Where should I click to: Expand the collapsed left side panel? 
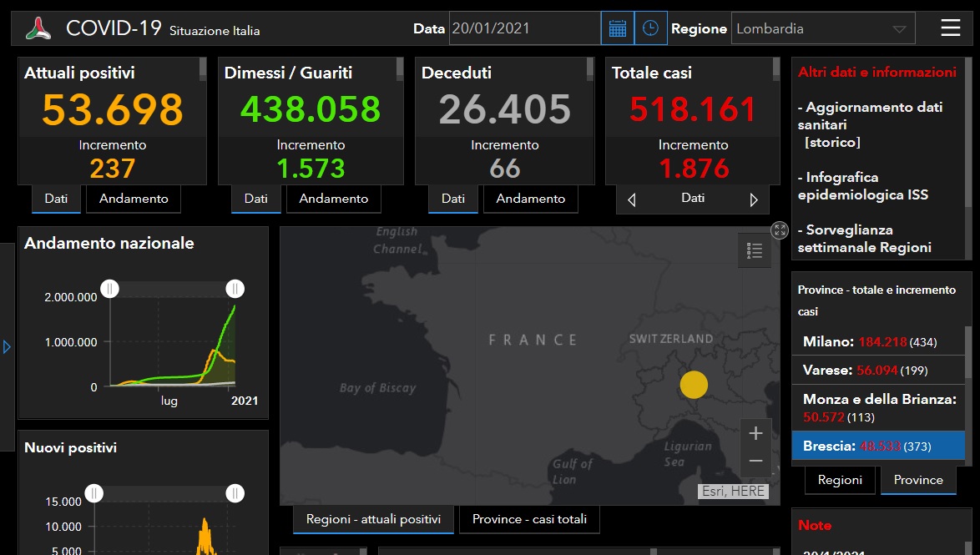click(8, 346)
